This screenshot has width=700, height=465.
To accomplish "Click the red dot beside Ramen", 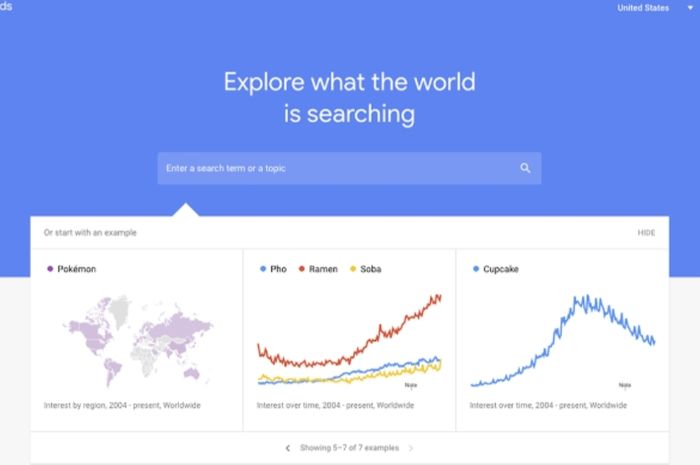I will click(x=302, y=269).
